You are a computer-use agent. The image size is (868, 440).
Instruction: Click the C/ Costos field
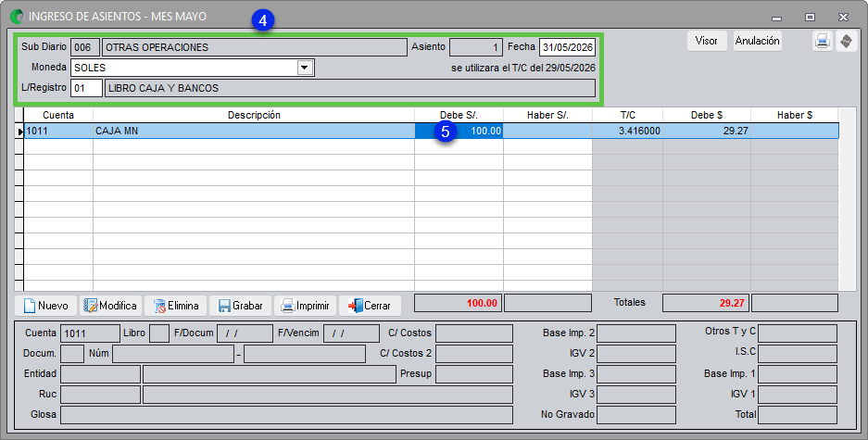point(474,333)
